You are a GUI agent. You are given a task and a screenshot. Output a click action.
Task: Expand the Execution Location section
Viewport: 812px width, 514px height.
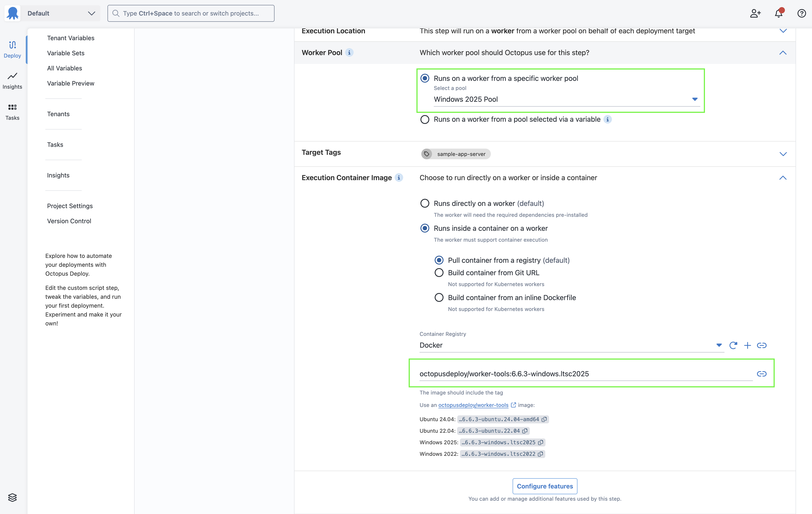pos(783,31)
